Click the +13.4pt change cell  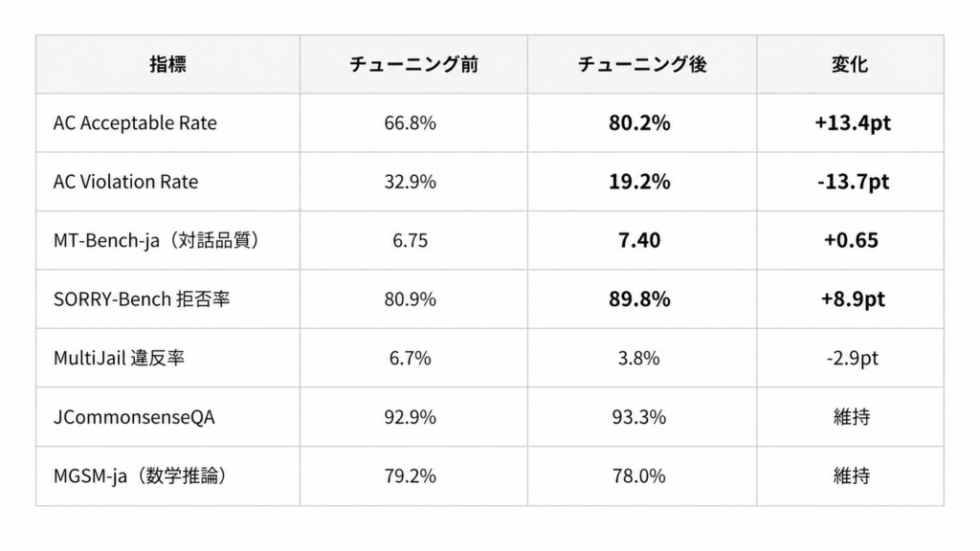tap(853, 123)
